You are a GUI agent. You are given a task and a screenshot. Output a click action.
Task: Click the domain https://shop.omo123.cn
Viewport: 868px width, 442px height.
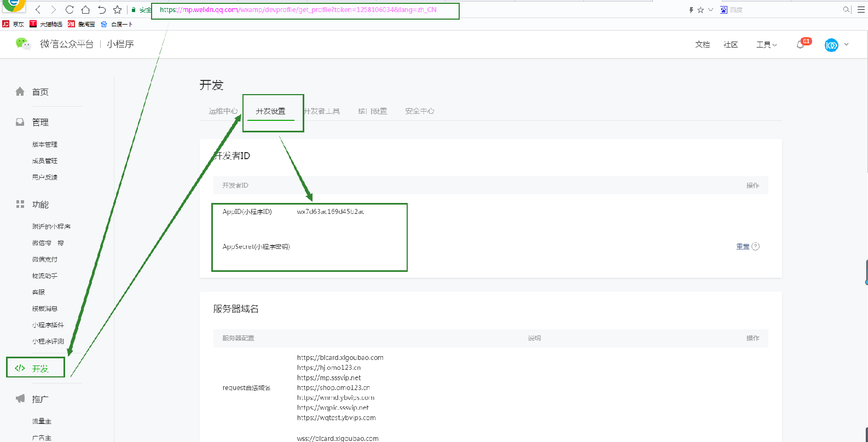pos(333,388)
